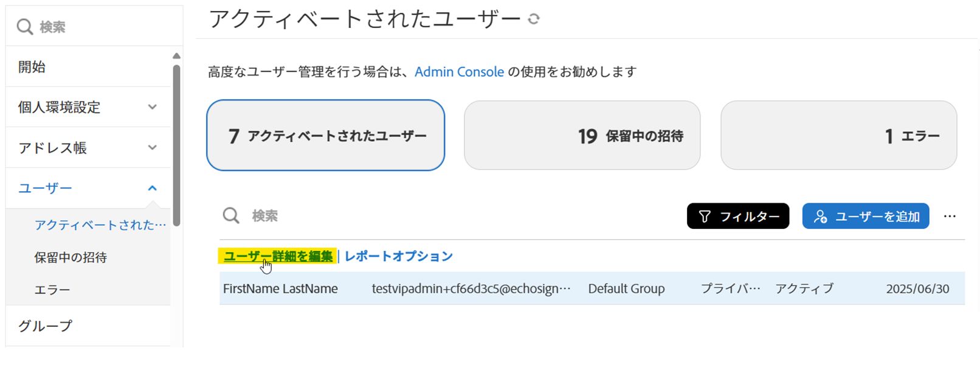Click the アクティブ status cell
The width and height of the screenshot is (980, 392).
[x=804, y=289]
